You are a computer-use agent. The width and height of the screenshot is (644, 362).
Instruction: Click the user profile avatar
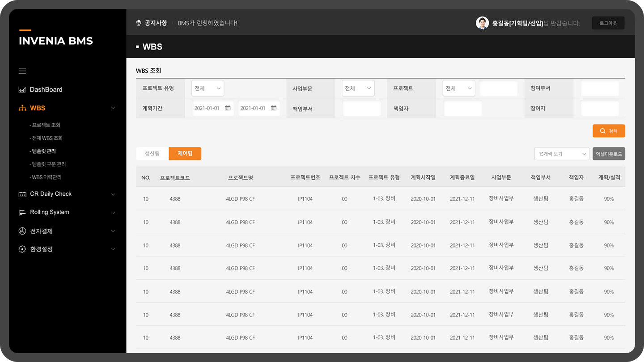(482, 23)
